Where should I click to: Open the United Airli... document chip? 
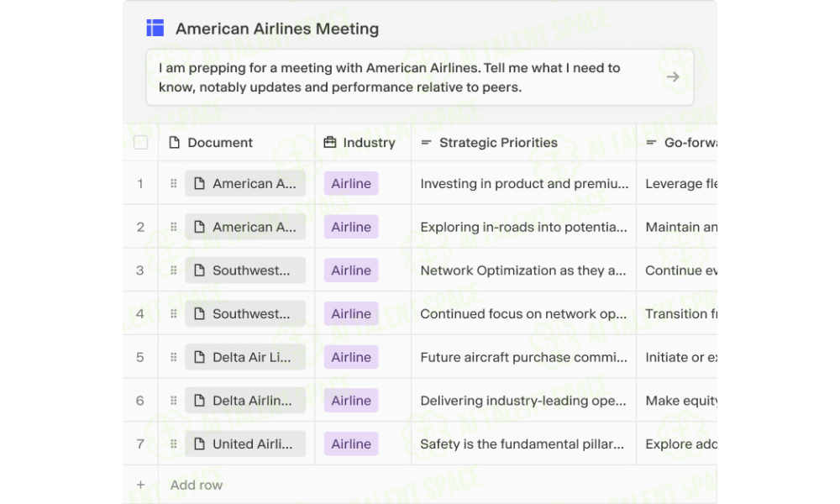click(245, 444)
